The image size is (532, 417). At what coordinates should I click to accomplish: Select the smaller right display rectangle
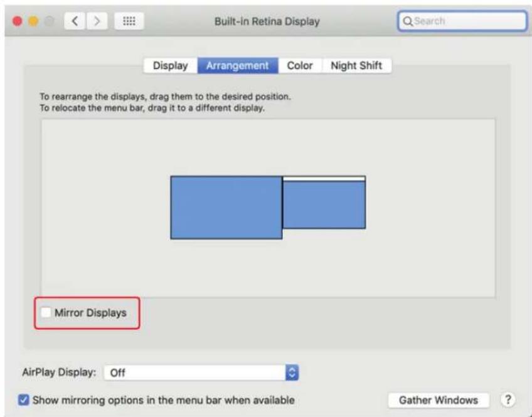click(324, 205)
